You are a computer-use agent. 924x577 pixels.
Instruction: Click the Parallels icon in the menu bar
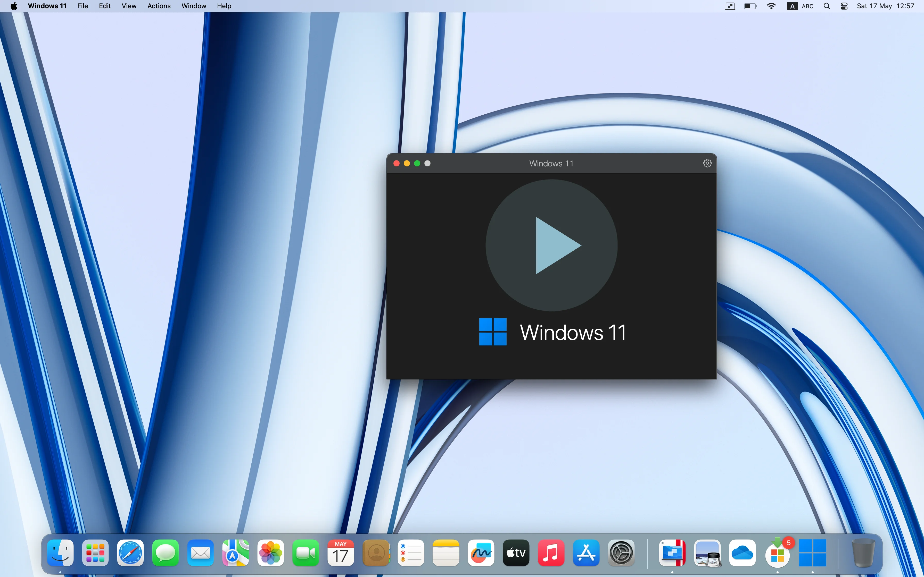(730, 6)
